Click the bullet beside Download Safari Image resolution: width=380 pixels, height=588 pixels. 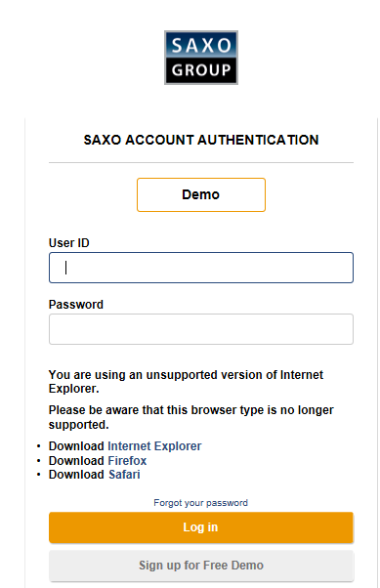[39, 475]
